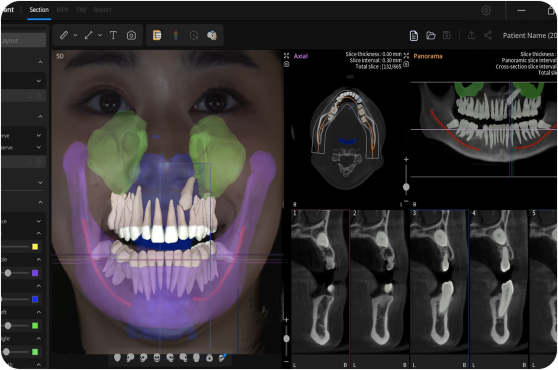Select the ruler measurement tool
Screen dimensions: 558x370
click(x=64, y=35)
